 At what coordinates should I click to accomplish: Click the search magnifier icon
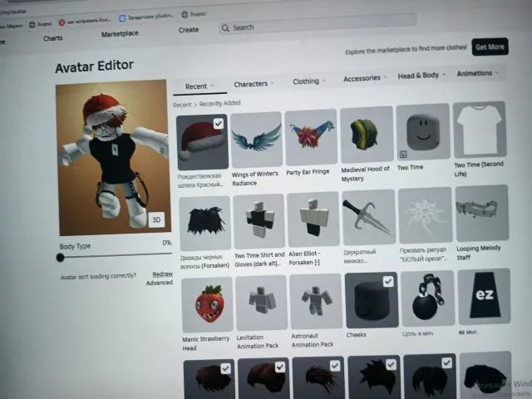[225, 28]
